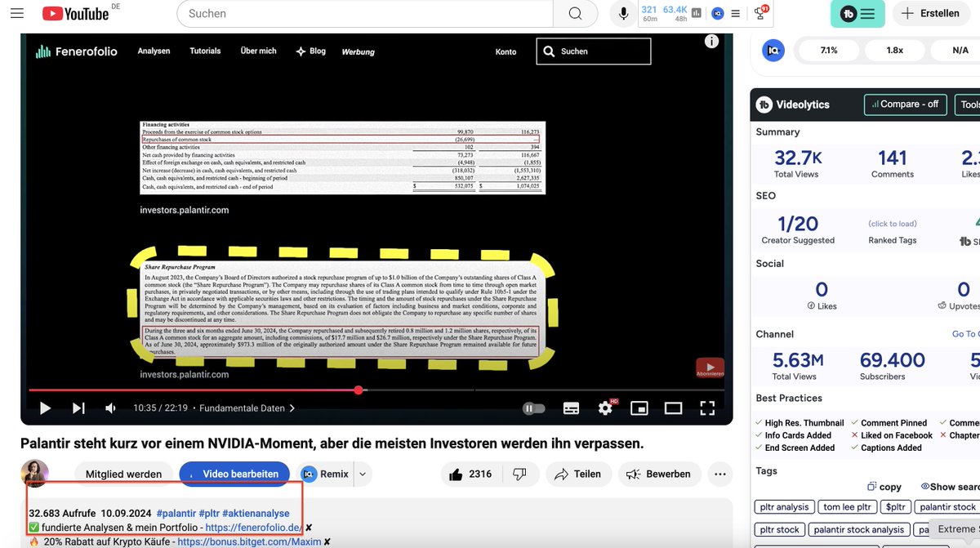Open Go To Channel link

click(x=965, y=334)
